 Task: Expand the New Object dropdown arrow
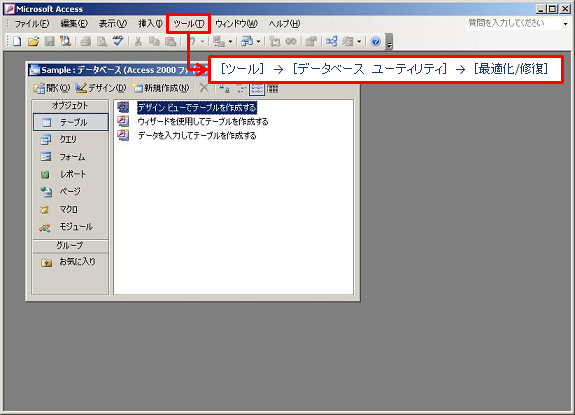coord(359,42)
